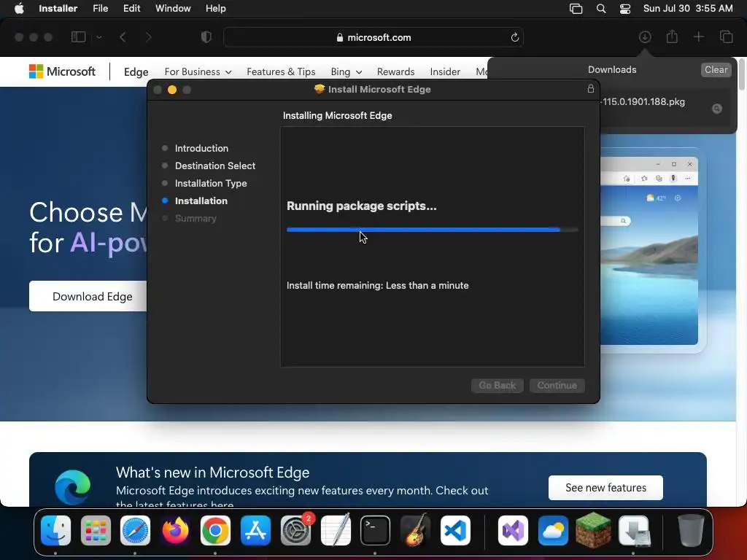The image size is (747, 560).
Task: Open Google Chrome from the Dock
Action: [215, 530]
